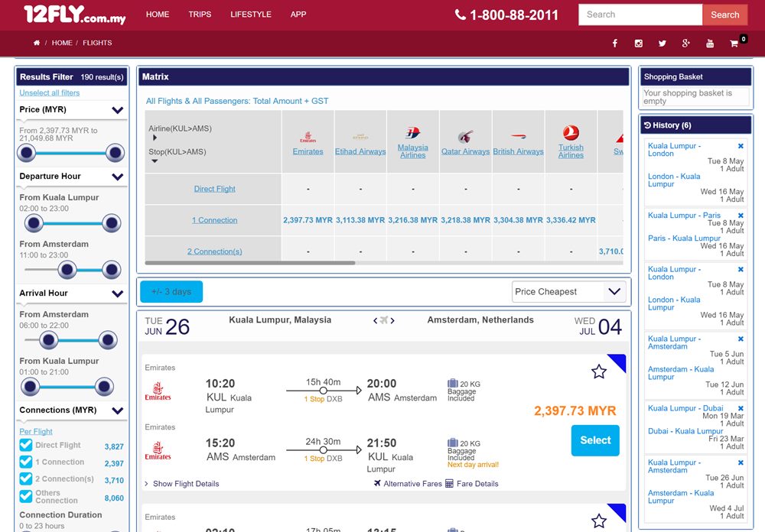Click the Fare Details link
765x532 pixels.
click(x=477, y=484)
